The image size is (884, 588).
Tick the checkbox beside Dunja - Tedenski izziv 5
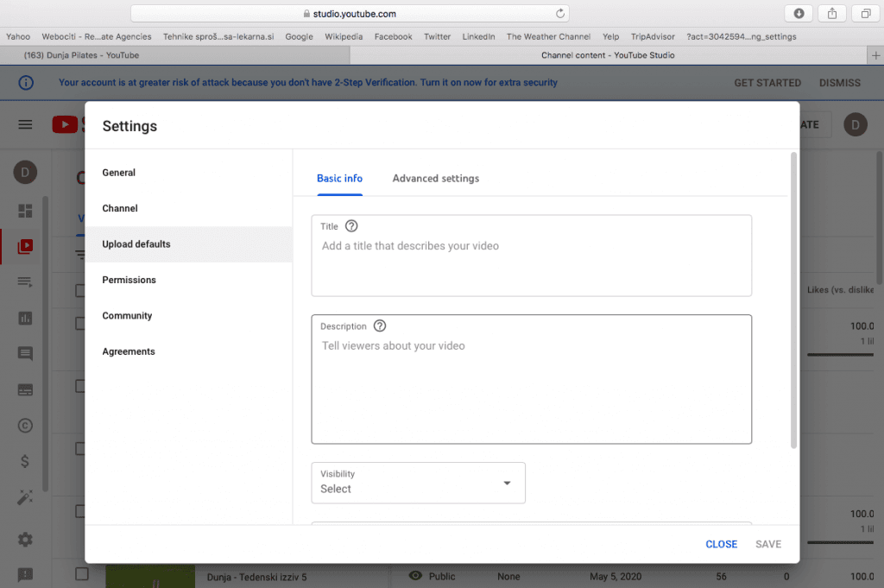coord(82,574)
